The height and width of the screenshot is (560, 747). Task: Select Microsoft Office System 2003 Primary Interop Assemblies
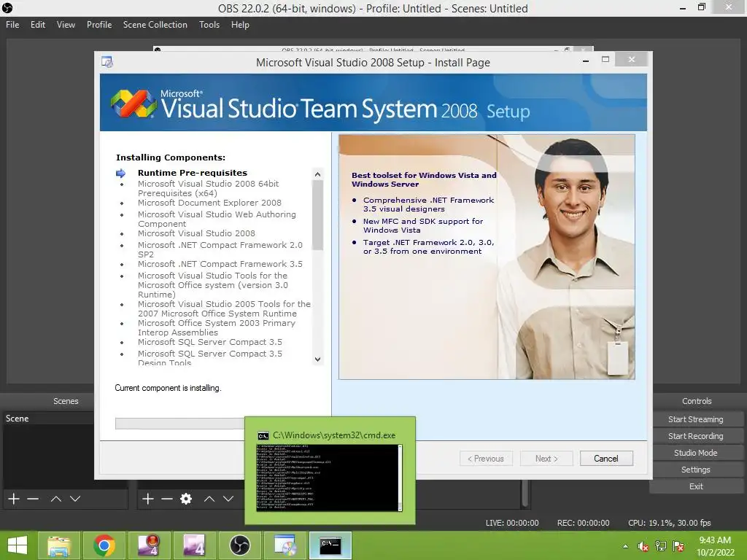tap(217, 327)
